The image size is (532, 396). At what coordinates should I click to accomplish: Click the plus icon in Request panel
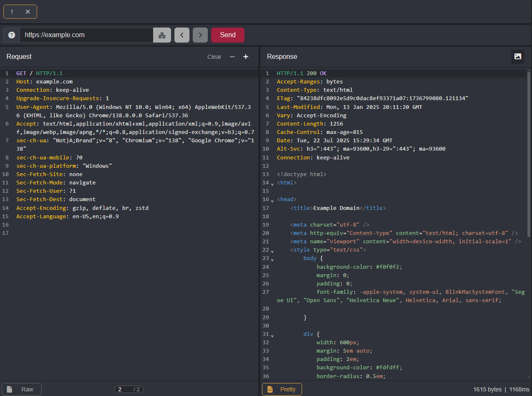(x=246, y=57)
